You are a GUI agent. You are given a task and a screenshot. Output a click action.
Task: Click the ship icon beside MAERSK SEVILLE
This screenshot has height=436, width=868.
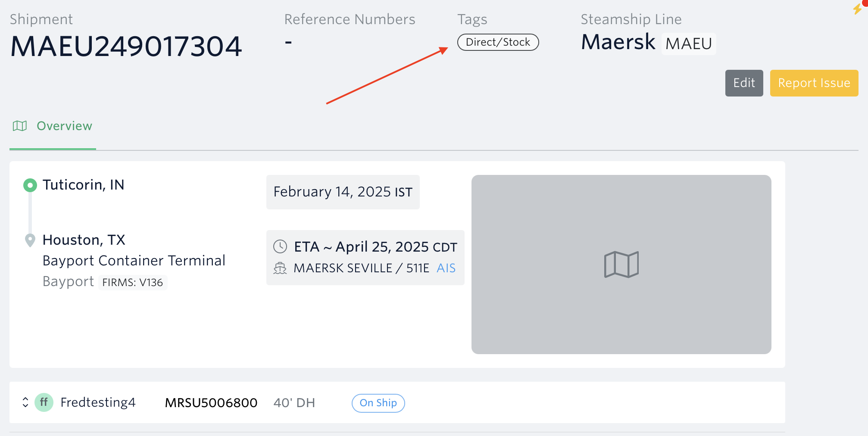pos(280,268)
